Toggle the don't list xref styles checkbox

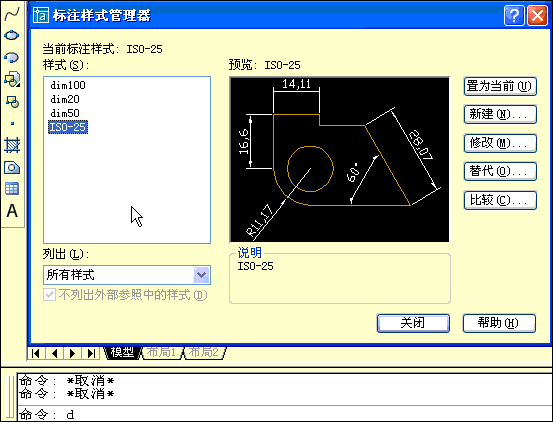point(49,295)
